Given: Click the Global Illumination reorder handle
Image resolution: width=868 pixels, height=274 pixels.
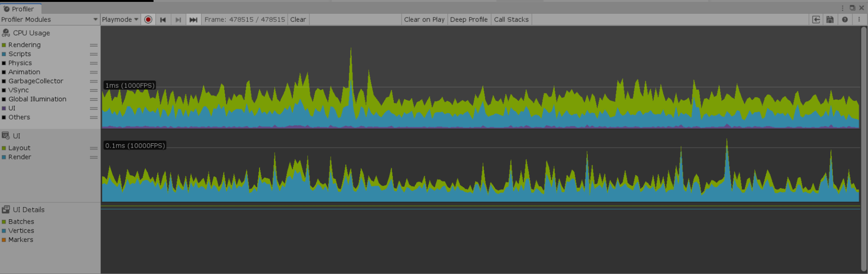Looking at the screenshot, I should coord(94,99).
